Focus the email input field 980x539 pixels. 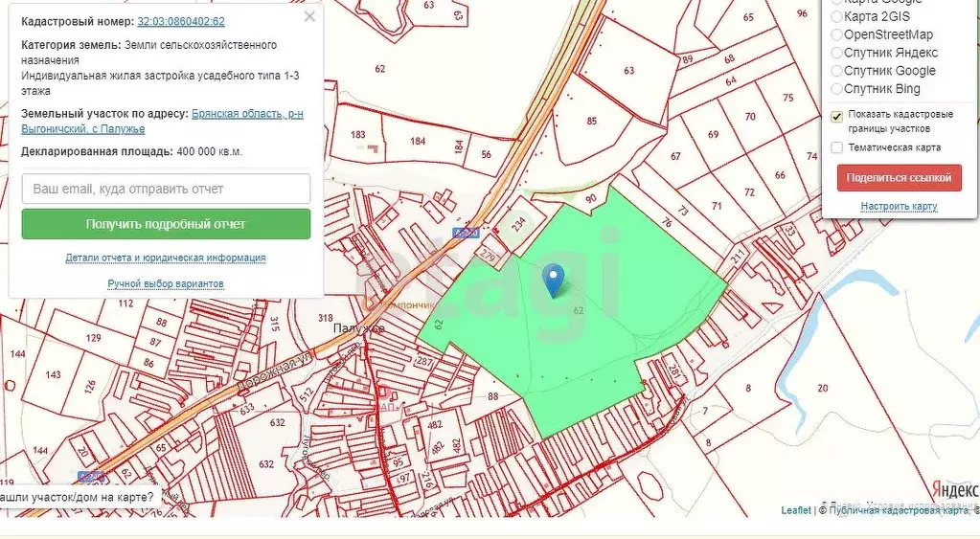point(166,189)
